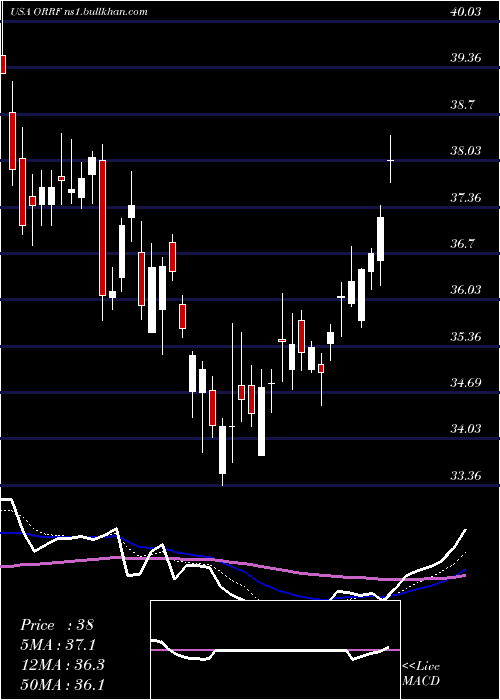Click the lowest white candle near 33.36

tap(222, 452)
